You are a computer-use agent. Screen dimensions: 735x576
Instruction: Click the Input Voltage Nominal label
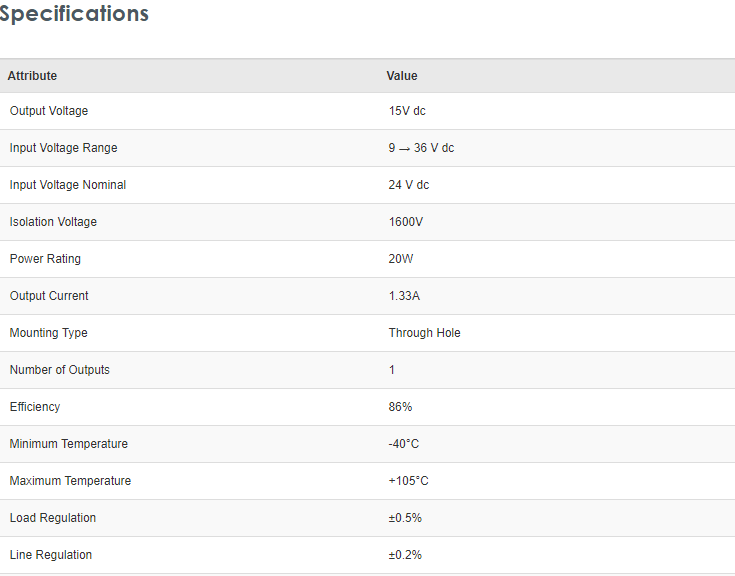[x=68, y=185]
